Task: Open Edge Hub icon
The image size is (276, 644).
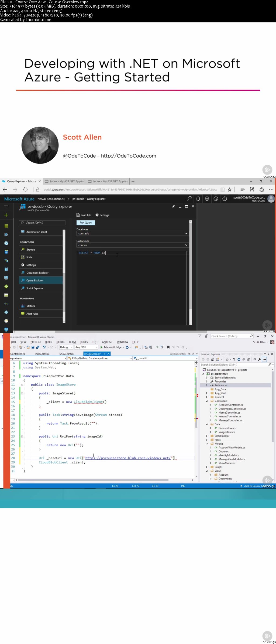Action: tap(243, 189)
